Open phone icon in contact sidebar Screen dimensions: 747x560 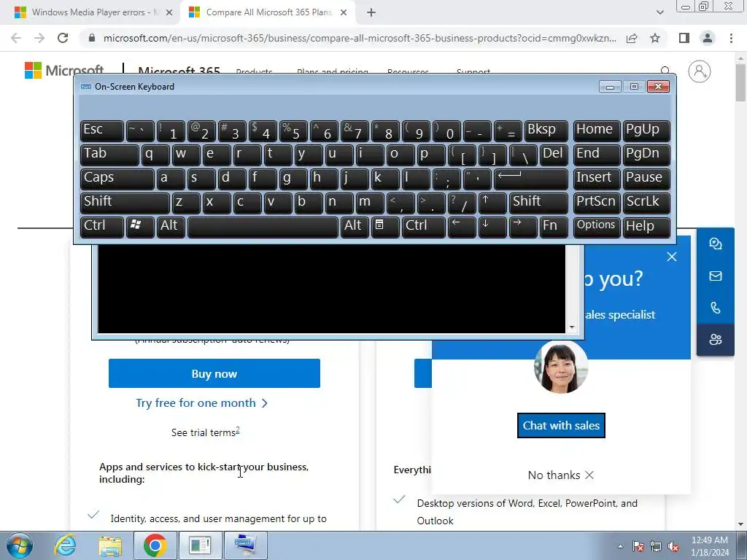[716, 308]
